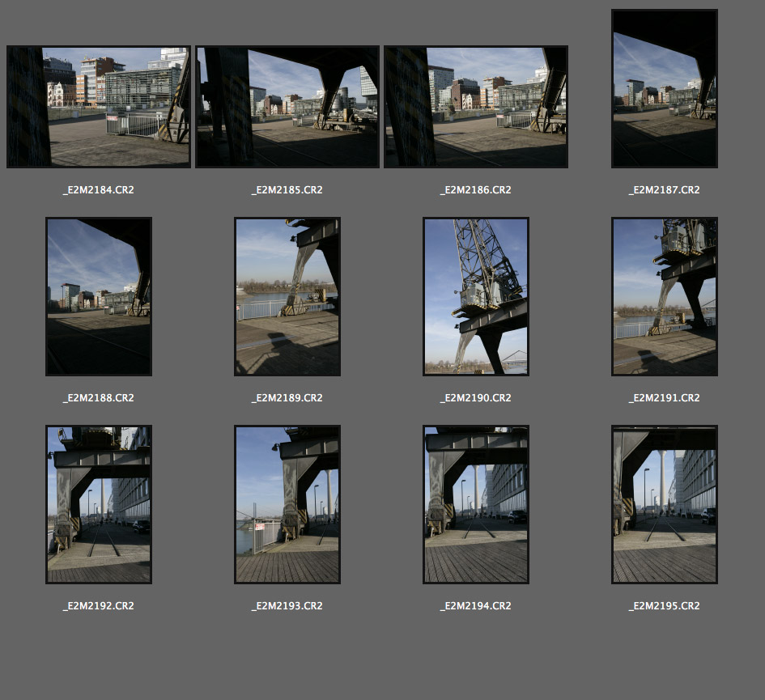Screen dimensions: 765x700
Task: Select the _E2M2189.CR2 filename caption
Action: pyautogui.click(x=287, y=398)
